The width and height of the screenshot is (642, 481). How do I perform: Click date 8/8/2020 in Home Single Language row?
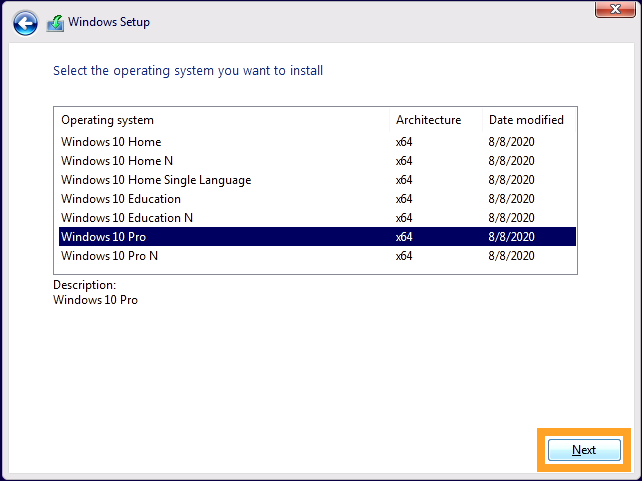pos(512,180)
